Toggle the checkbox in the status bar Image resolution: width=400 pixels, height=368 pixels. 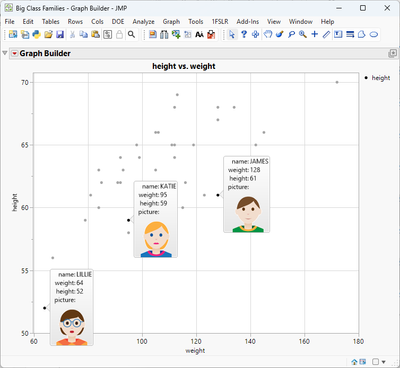pyautogui.click(x=375, y=362)
